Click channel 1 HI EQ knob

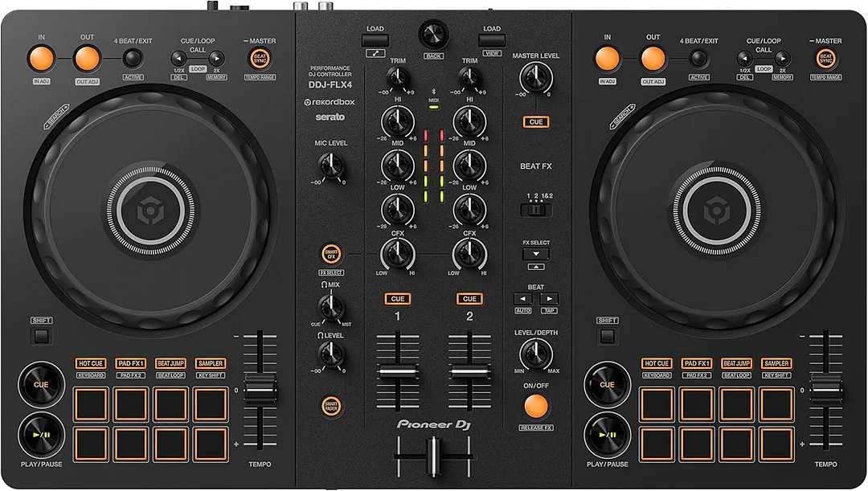(398, 121)
